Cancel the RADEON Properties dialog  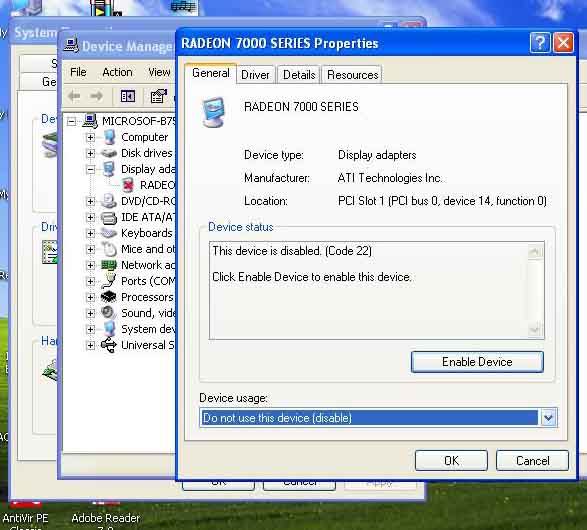[x=532, y=460]
